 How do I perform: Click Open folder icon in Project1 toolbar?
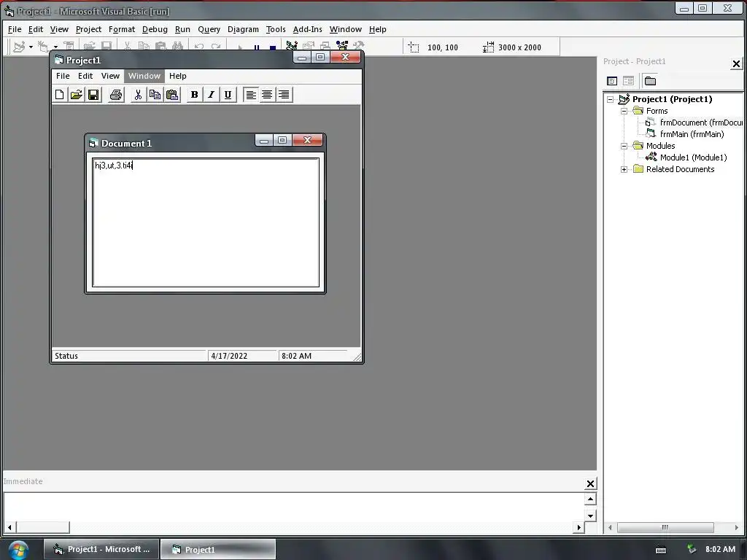coord(76,95)
